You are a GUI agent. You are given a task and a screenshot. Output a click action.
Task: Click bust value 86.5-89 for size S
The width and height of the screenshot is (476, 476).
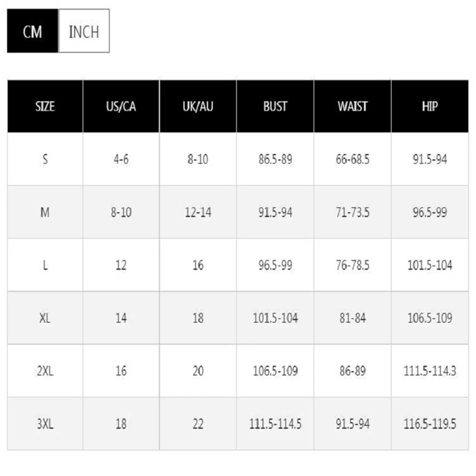pos(275,159)
